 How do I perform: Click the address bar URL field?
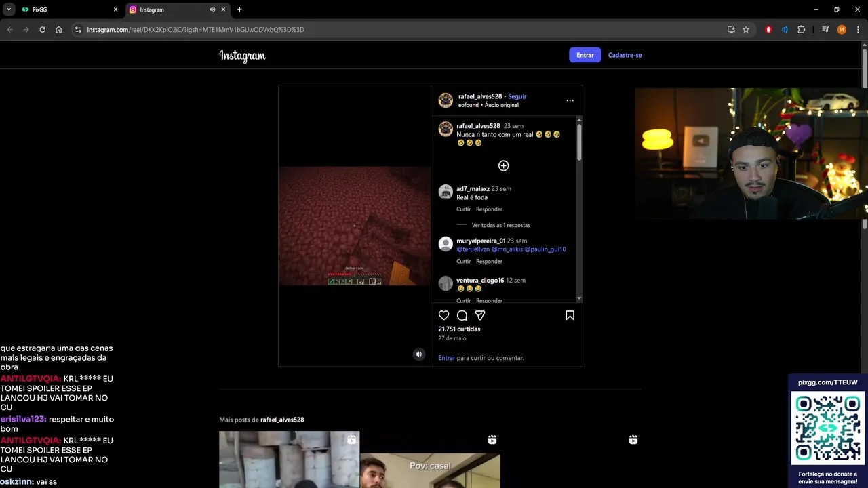(400, 29)
